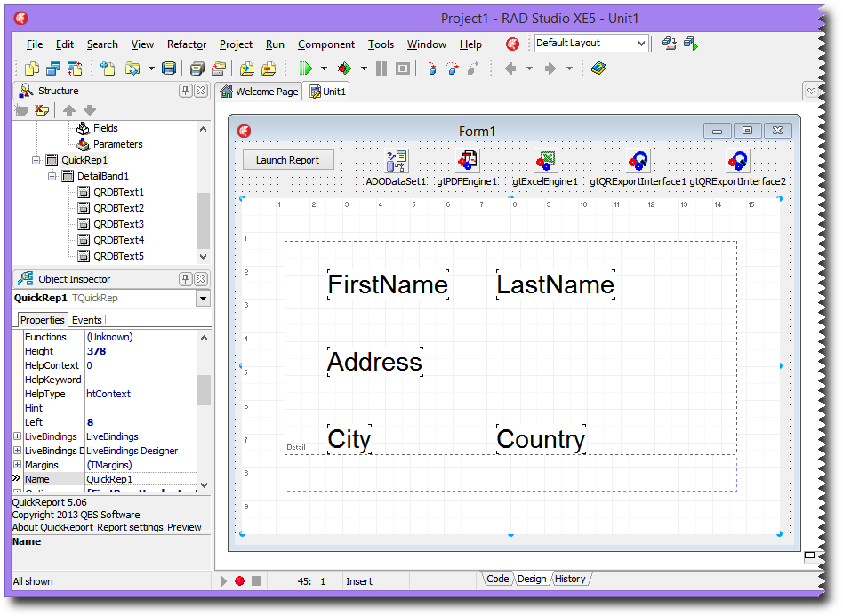The width and height of the screenshot is (843, 616).
Task: Click the green Run arrow in the toolbar
Action: click(x=306, y=68)
